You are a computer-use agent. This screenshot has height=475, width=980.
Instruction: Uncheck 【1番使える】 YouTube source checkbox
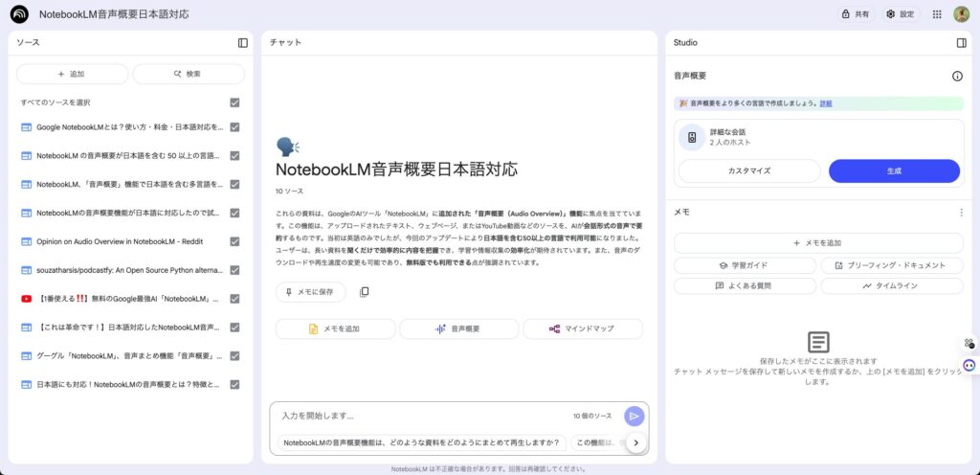pyautogui.click(x=234, y=299)
